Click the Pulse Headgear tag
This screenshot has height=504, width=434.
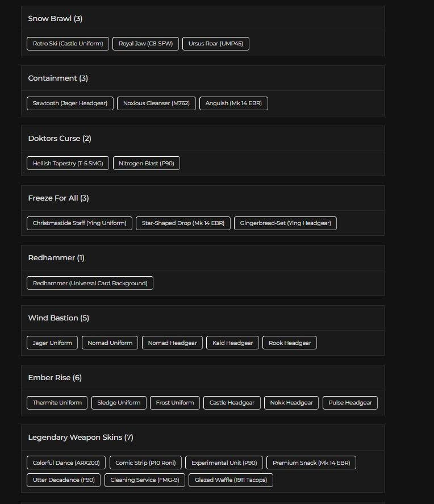(x=350, y=403)
